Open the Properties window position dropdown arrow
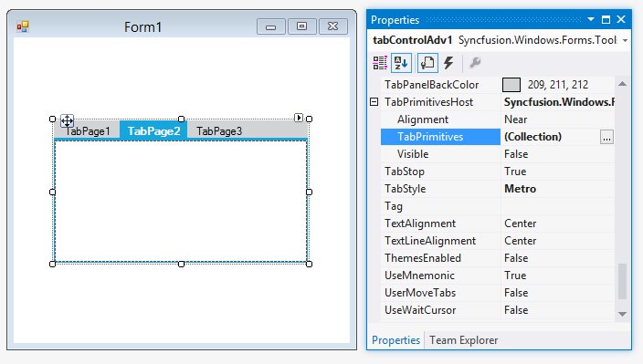Screen dimensions: 643x364 pyautogui.click(x=591, y=19)
